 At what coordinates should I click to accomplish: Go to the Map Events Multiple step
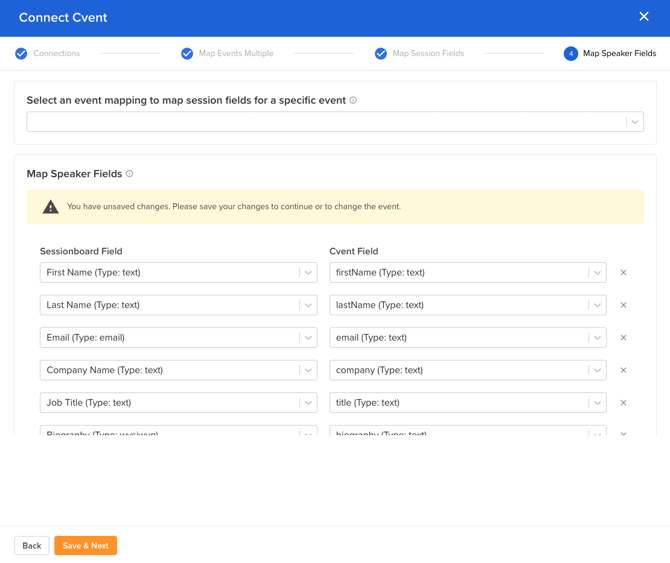tap(236, 53)
